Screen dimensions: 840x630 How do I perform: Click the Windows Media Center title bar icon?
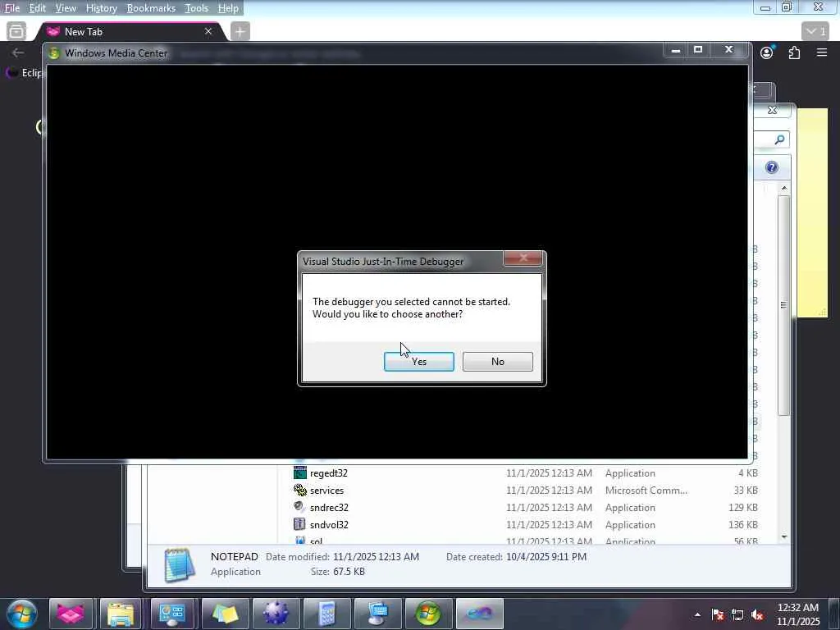coord(53,53)
